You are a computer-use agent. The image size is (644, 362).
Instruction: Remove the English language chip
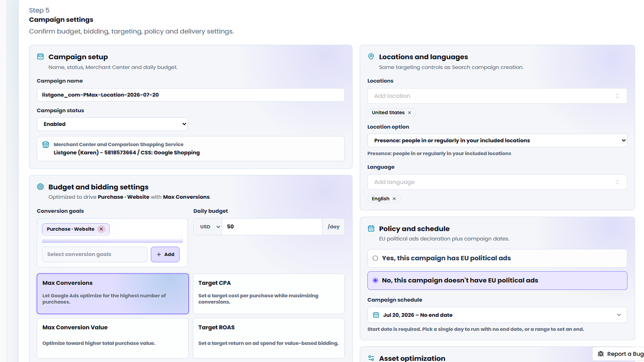[394, 199]
